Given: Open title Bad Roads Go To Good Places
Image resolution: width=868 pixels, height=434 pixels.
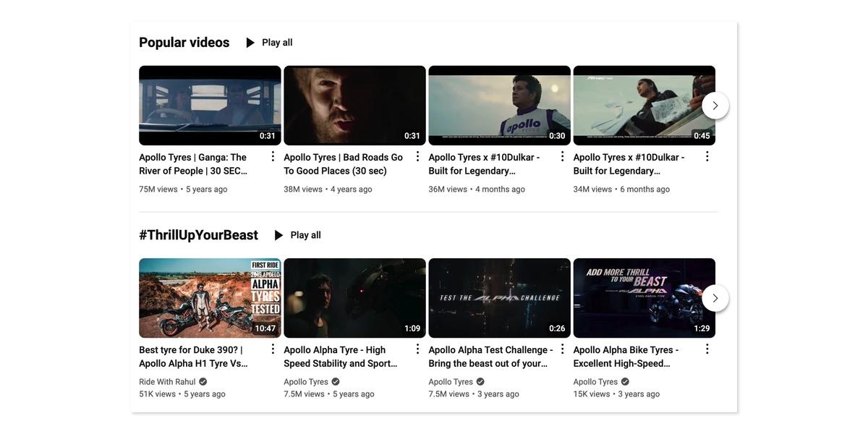Looking at the screenshot, I should pyautogui.click(x=344, y=164).
